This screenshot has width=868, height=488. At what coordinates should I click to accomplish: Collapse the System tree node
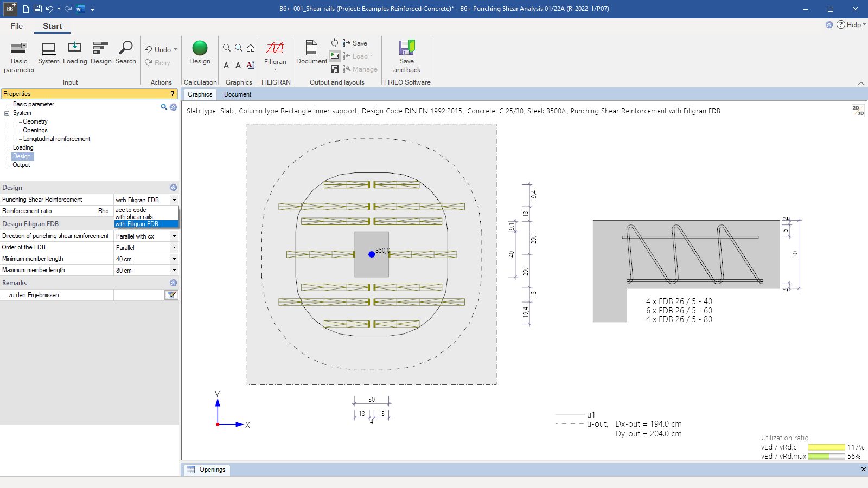(x=7, y=113)
